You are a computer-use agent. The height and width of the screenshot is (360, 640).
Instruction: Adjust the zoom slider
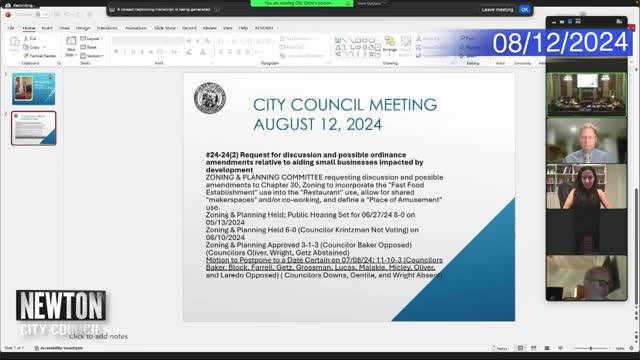(591, 348)
